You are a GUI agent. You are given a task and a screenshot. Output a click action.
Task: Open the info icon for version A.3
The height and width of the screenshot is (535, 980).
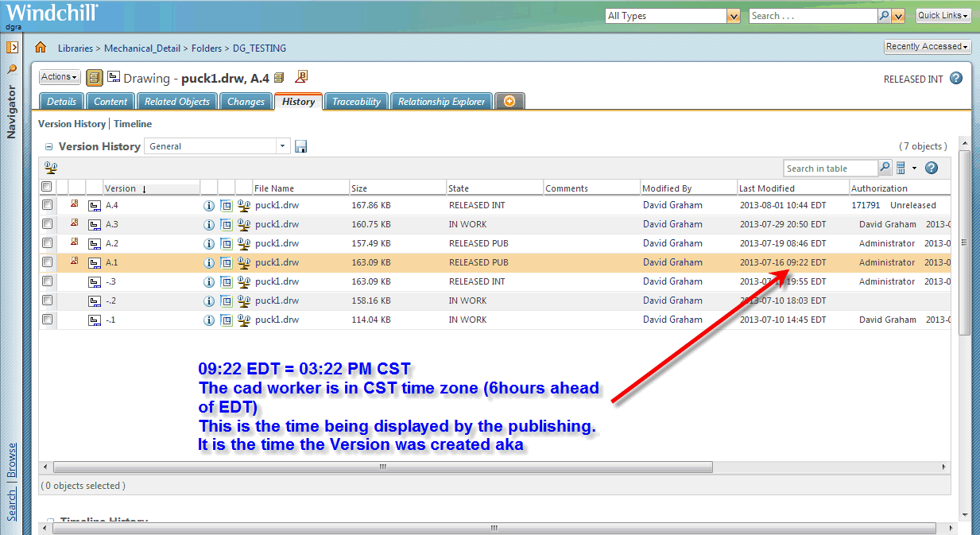[209, 224]
